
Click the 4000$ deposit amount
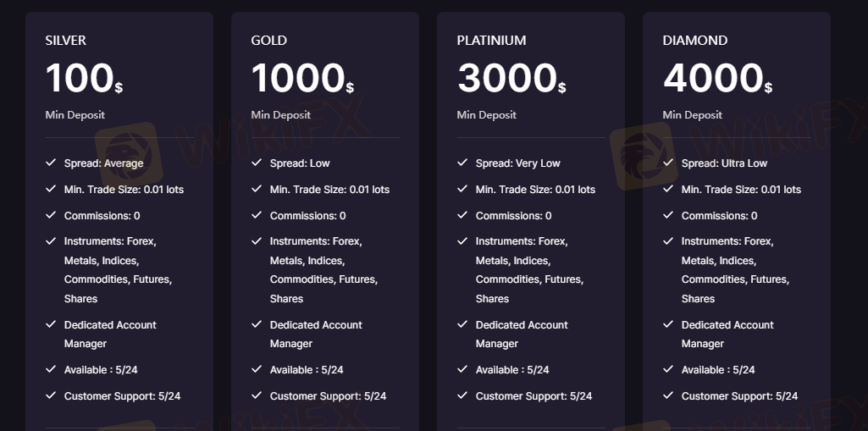(x=717, y=79)
